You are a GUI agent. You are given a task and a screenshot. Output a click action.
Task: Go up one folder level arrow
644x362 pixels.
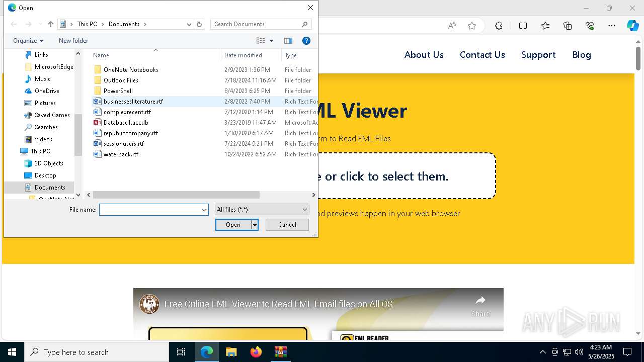pyautogui.click(x=50, y=24)
